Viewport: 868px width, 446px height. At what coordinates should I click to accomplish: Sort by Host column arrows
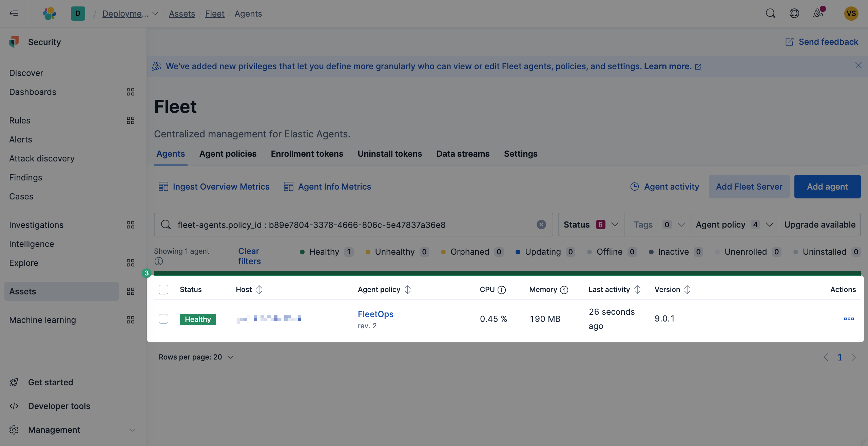tap(259, 290)
